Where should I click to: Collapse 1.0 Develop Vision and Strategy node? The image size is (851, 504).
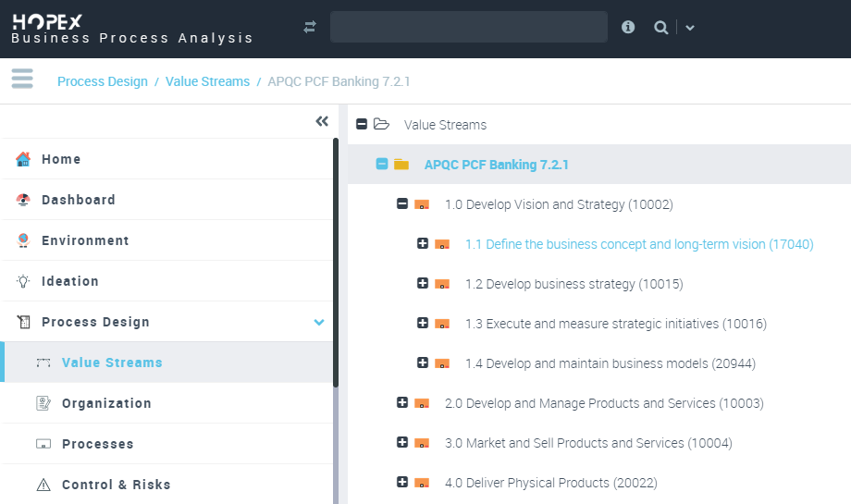[402, 204]
